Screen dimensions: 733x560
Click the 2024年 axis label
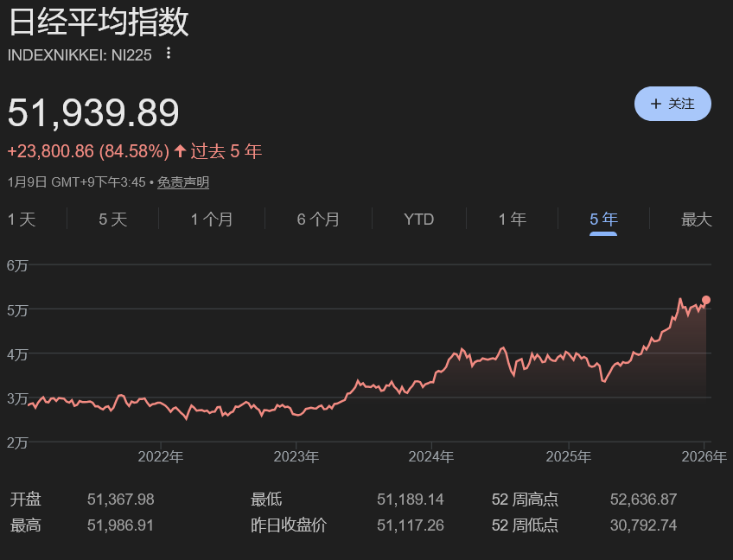tap(433, 455)
